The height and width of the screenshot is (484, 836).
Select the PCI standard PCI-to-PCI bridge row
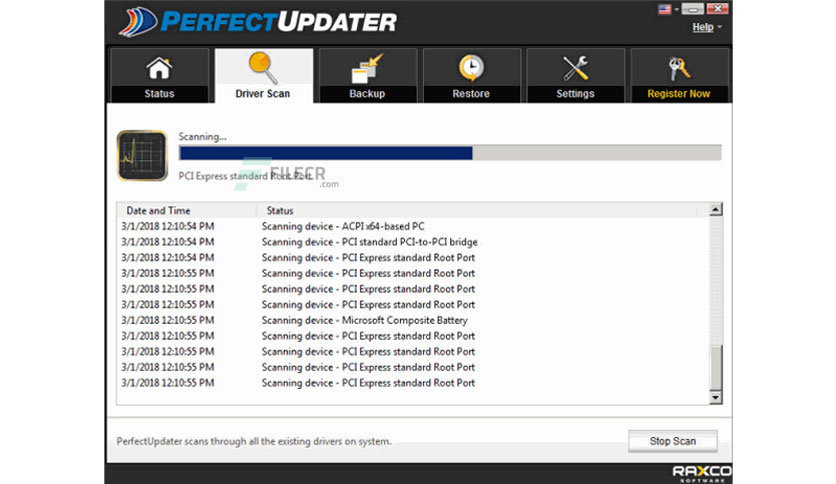(413, 242)
